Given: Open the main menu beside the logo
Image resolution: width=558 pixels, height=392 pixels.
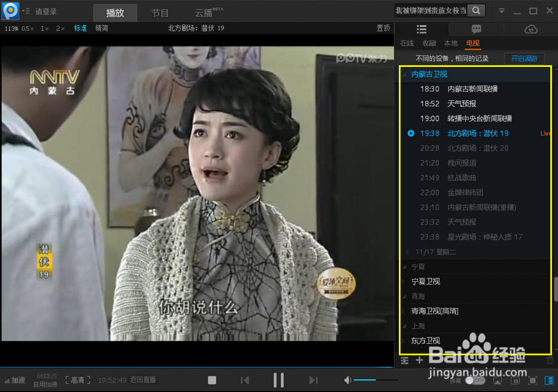Looking at the screenshot, I should (x=26, y=11).
